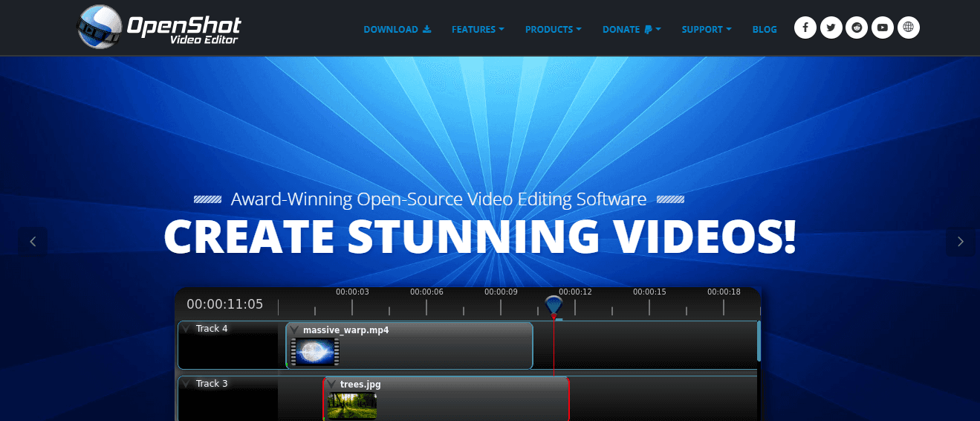Expand the FEATURES dropdown menu
Viewport: 980px width, 421px height.
click(x=478, y=30)
